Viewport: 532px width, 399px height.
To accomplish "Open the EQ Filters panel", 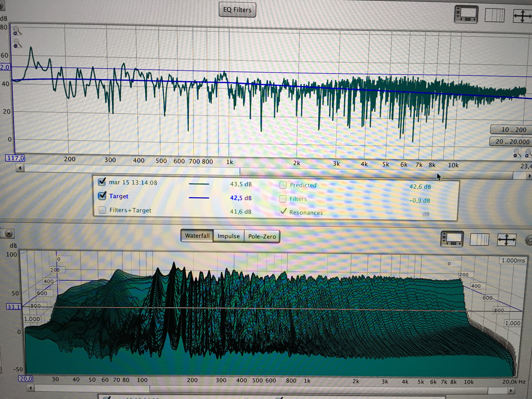I will (237, 10).
